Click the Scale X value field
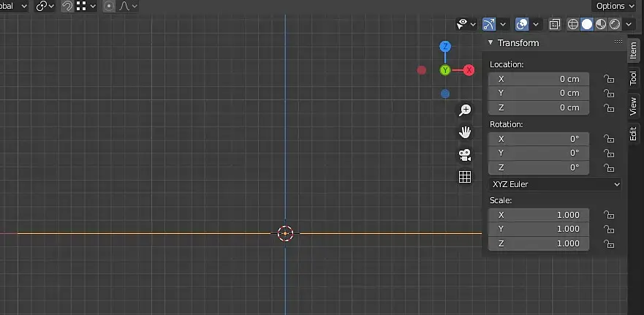This screenshot has height=315, width=644. (539, 215)
